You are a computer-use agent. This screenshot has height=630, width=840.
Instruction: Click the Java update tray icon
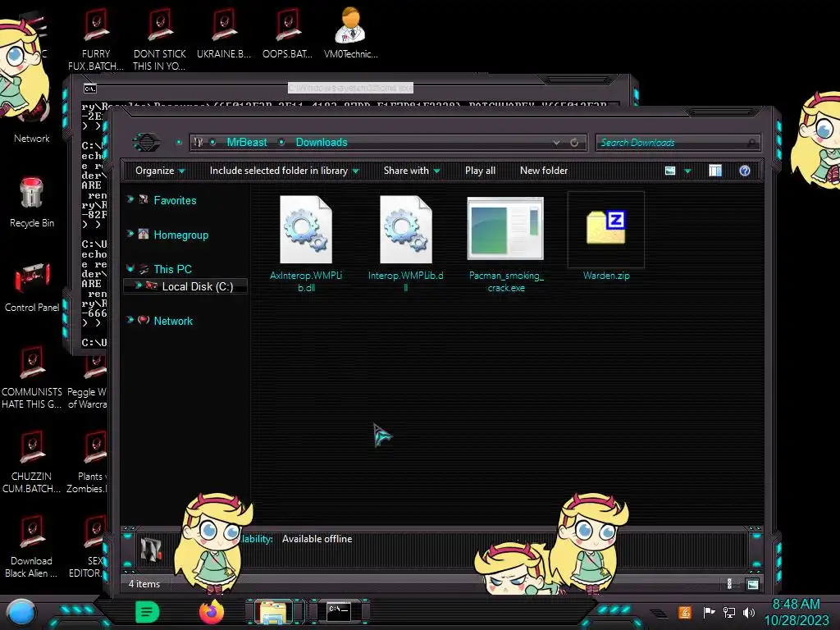point(684,612)
